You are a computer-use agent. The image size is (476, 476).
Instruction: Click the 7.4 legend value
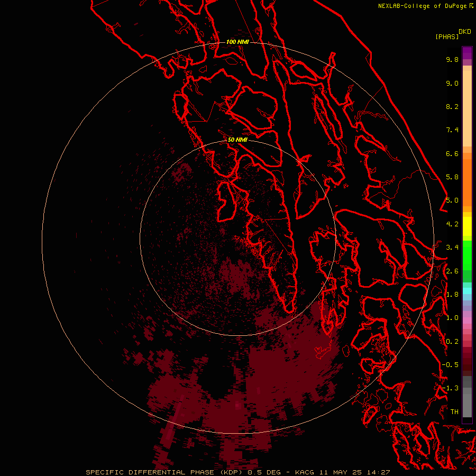[452, 130]
